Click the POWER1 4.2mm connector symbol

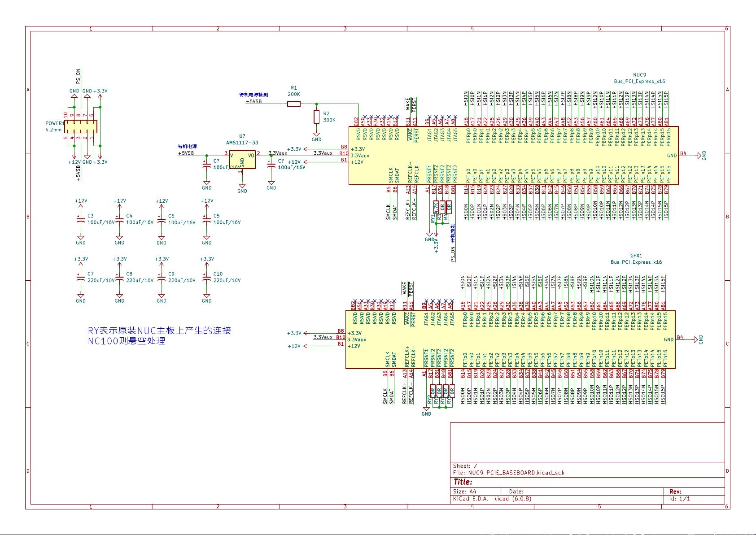tap(80, 126)
